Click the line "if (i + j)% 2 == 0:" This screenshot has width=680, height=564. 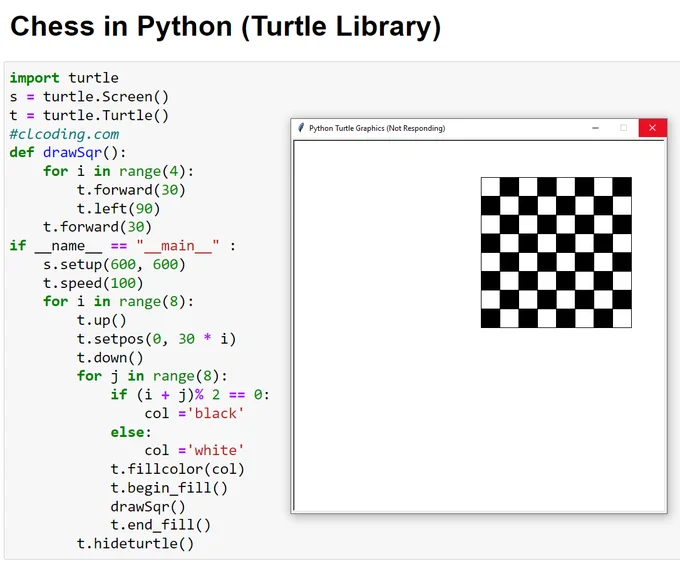click(x=190, y=394)
